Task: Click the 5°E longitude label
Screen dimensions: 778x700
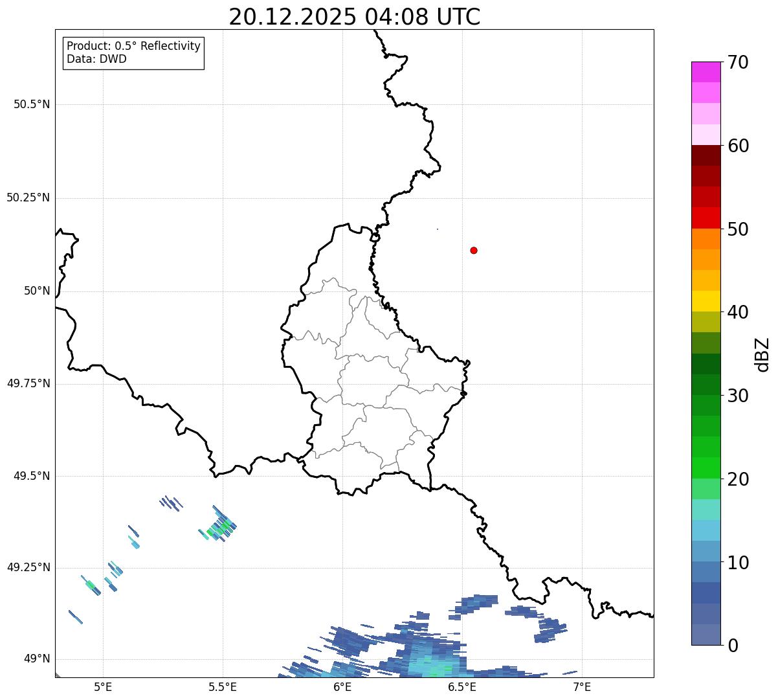Action: click(x=103, y=686)
